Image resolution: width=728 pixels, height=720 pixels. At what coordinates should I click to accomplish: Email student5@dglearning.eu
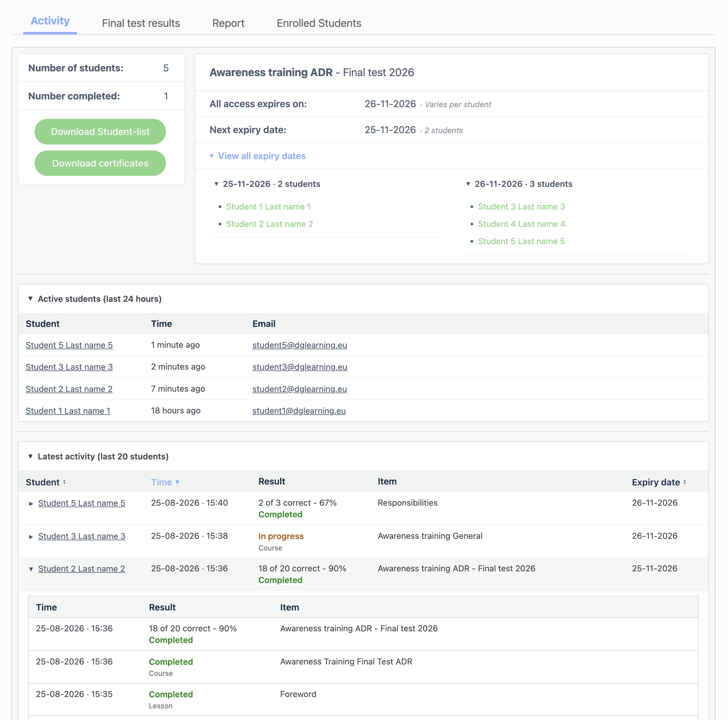coord(300,345)
